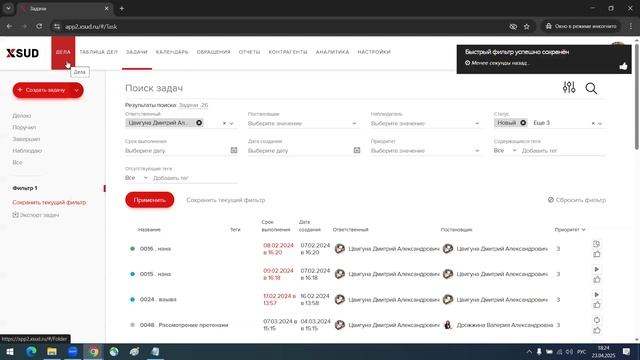Open Содержащиеся теги Все dropdown
This screenshot has width=640, height=360.
(505, 151)
